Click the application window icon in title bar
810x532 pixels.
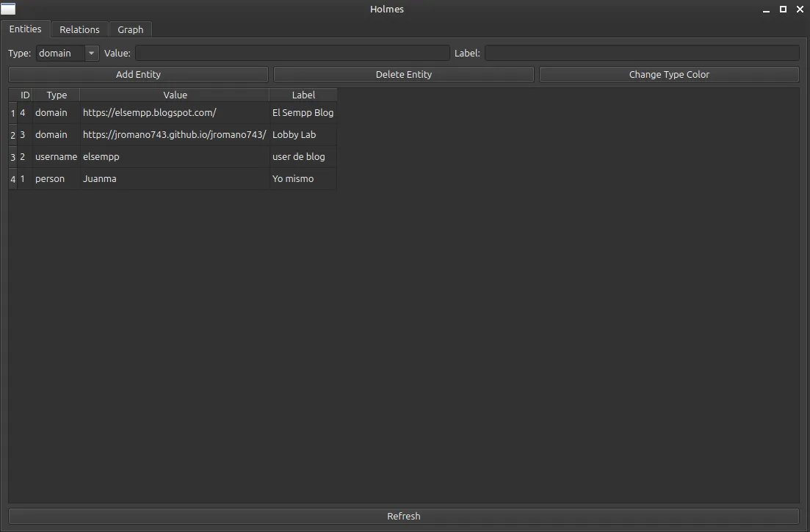point(8,10)
